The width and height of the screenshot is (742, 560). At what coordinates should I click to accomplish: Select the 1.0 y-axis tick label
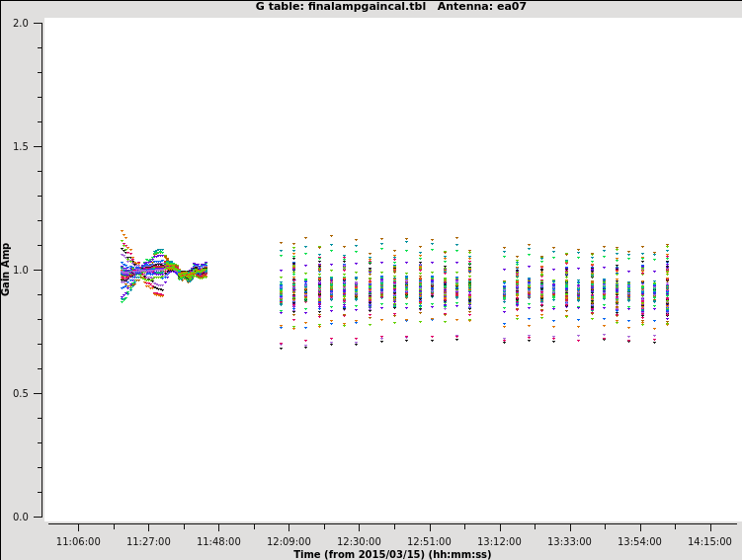pos(20,270)
